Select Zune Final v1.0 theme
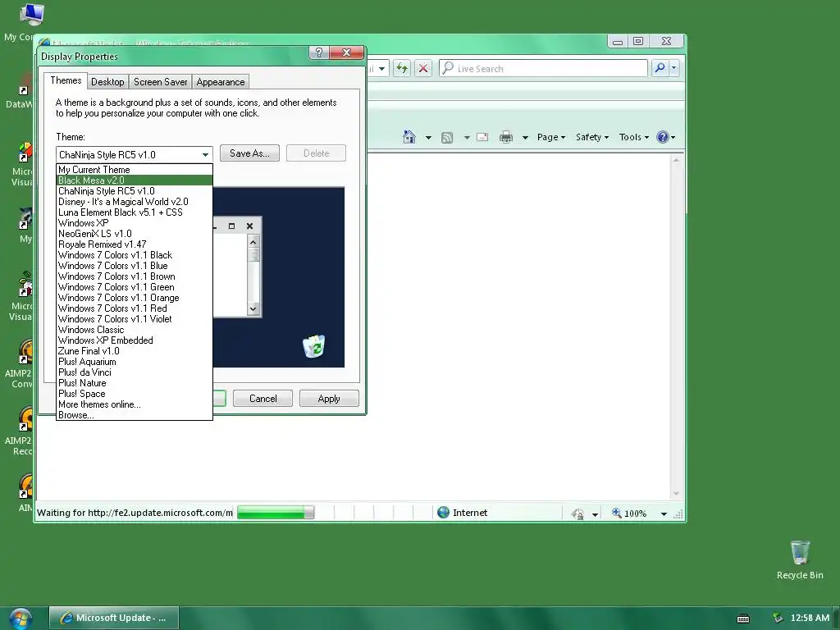840x630 pixels. tap(134, 351)
